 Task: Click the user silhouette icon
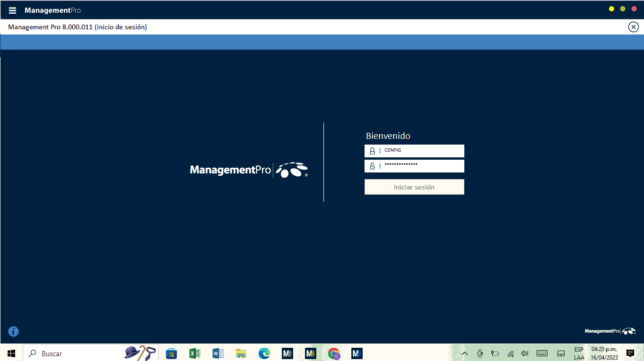(x=372, y=151)
